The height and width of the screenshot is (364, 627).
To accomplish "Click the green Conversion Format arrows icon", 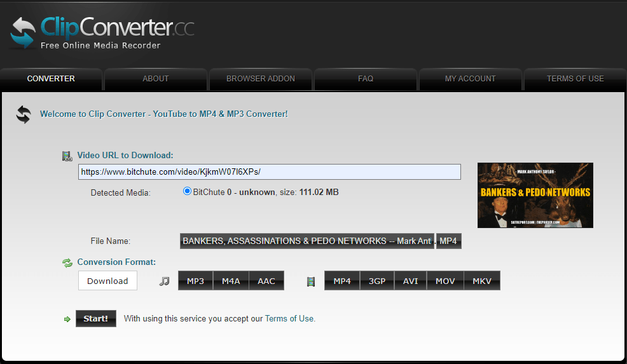I will coord(67,262).
